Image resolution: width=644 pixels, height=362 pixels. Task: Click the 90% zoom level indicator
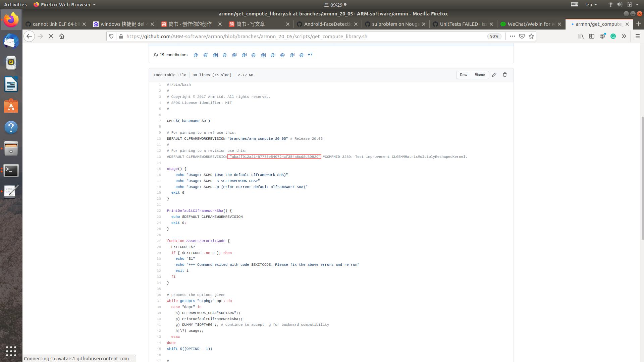click(494, 36)
